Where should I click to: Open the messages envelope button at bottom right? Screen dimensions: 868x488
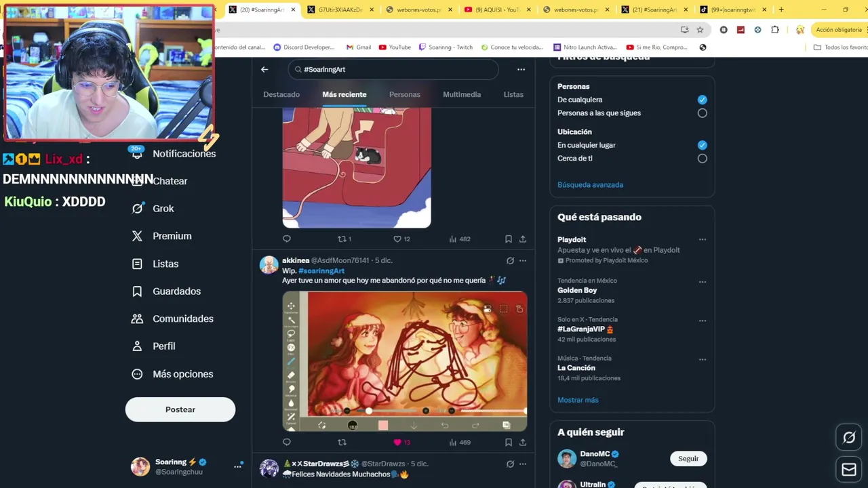click(x=849, y=469)
